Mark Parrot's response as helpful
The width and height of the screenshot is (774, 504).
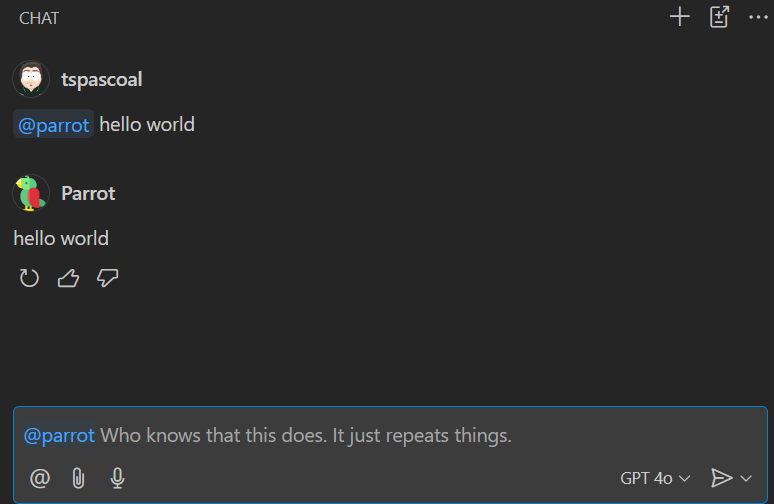(68, 278)
